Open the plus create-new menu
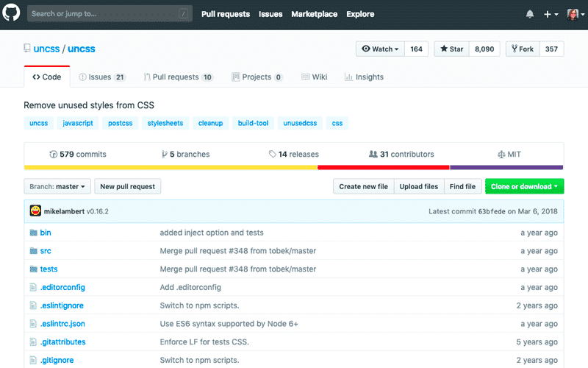The width and height of the screenshot is (588, 368). coord(551,14)
